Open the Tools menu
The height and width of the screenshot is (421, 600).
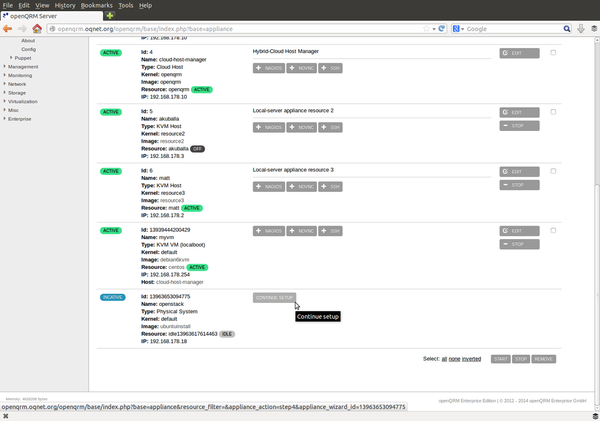(x=126, y=5)
